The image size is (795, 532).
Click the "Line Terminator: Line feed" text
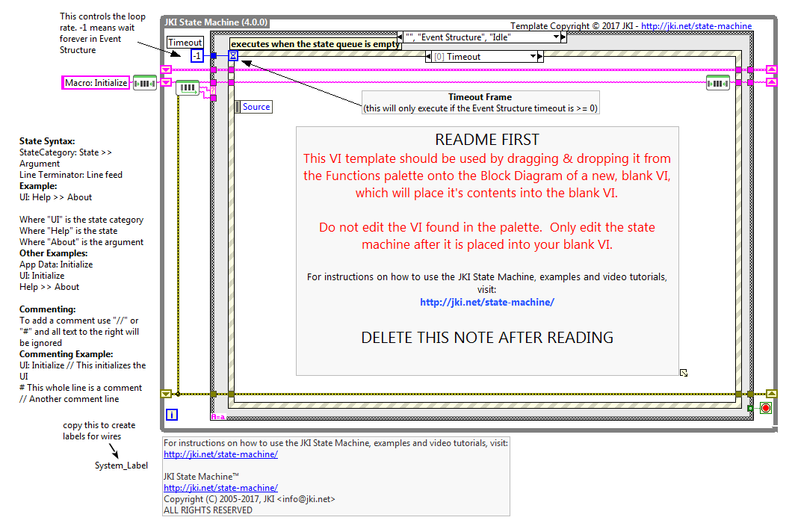(71, 174)
